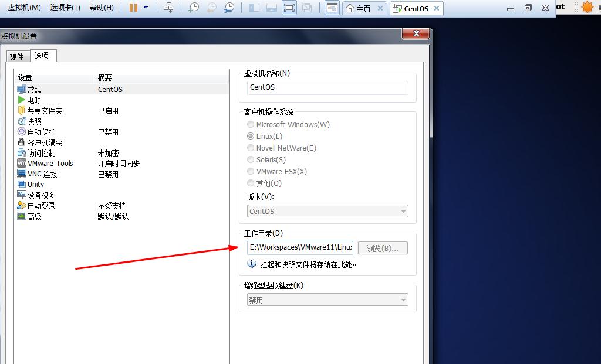The height and width of the screenshot is (364, 601).
Task: Click the 摘要 column header
Action: click(161, 77)
